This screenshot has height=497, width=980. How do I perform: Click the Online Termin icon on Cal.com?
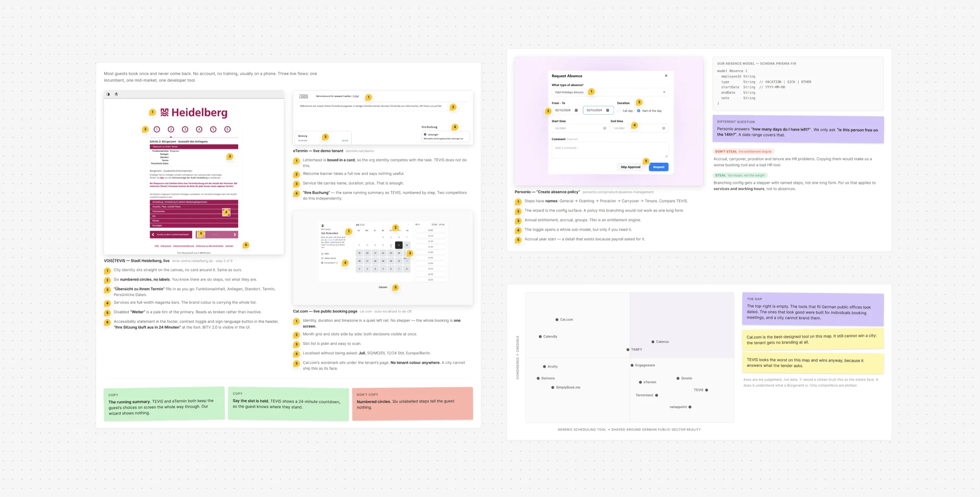322,258
